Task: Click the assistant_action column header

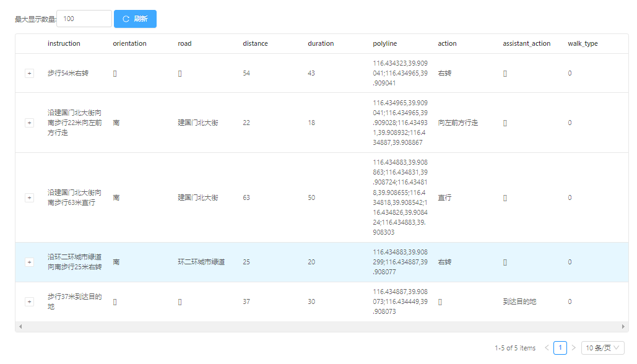Action: pos(526,43)
